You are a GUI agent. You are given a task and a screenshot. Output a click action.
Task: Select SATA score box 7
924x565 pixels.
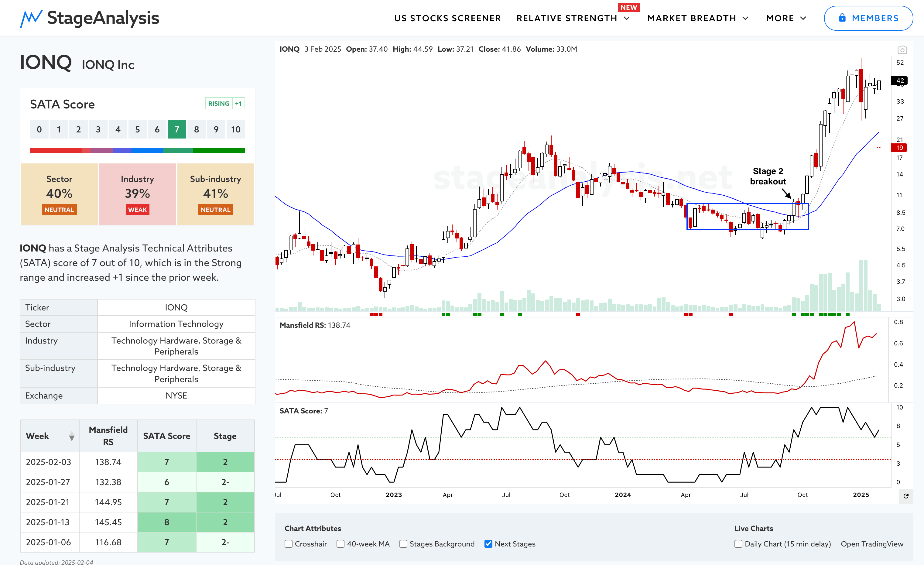(176, 129)
